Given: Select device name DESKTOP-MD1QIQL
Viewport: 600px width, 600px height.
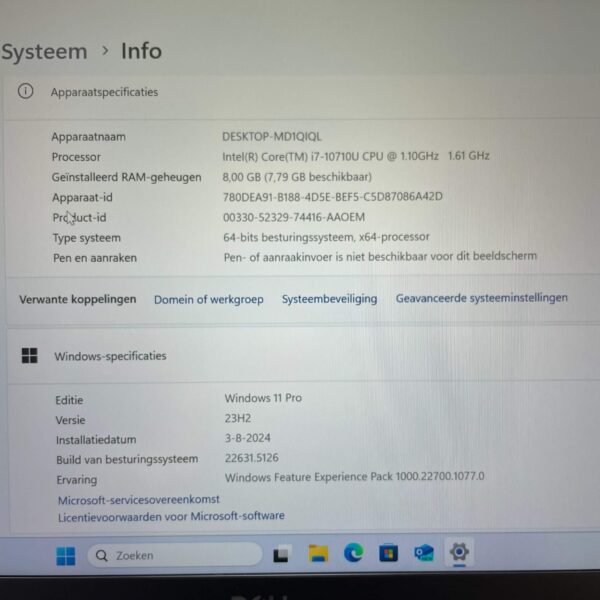Looking at the screenshot, I should pos(272,137).
